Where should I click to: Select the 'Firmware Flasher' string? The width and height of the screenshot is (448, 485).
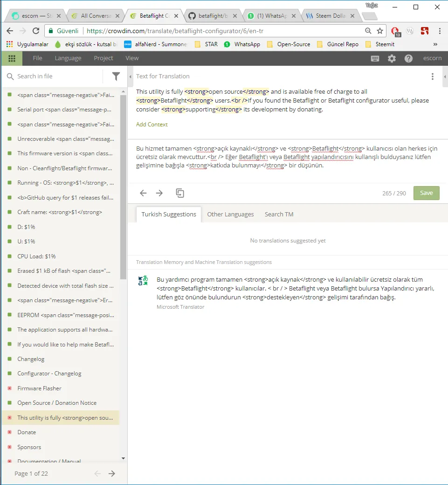click(61, 388)
